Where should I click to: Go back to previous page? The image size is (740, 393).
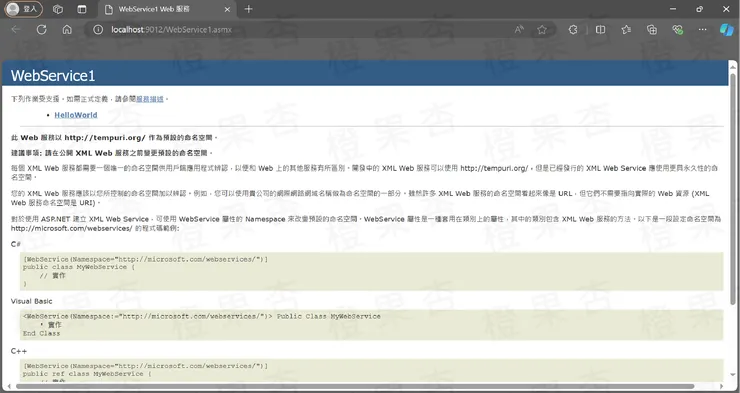(x=16, y=29)
